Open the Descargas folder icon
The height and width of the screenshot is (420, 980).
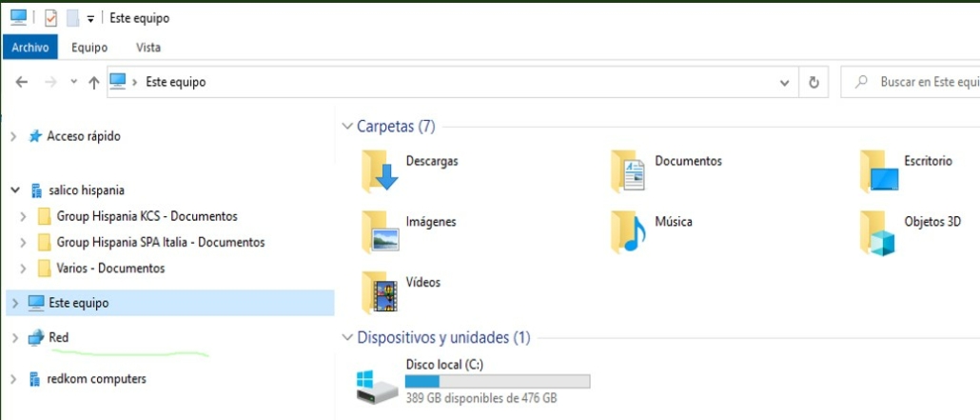[x=380, y=170]
